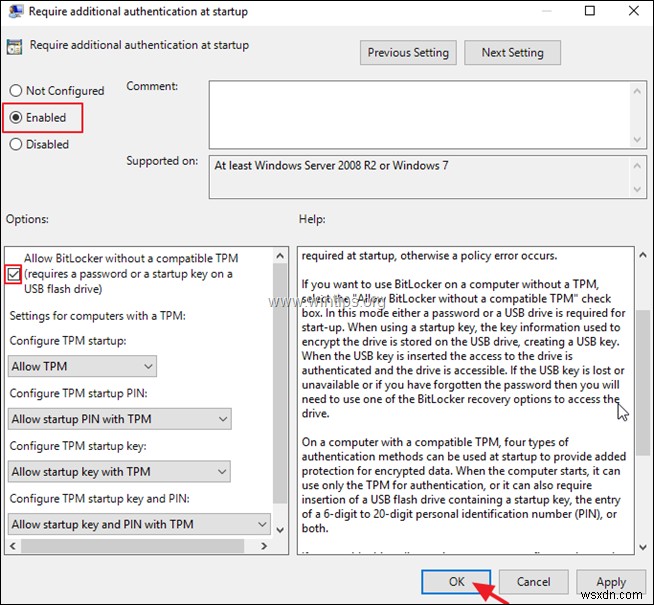Click the Options panel scroll up arrow
Image resolution: width=654 pixels, height=605 pixels.
(280, 256)
